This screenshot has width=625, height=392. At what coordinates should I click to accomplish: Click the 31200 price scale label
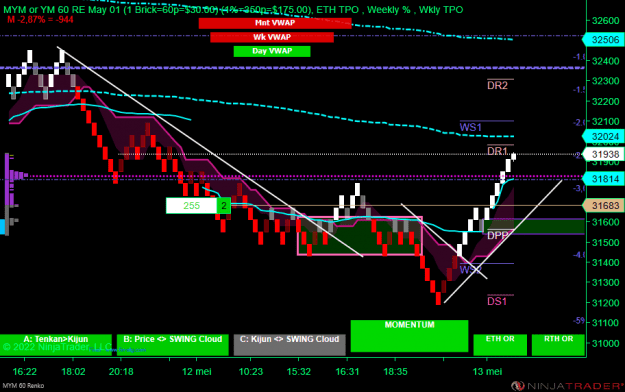[605, 303]
